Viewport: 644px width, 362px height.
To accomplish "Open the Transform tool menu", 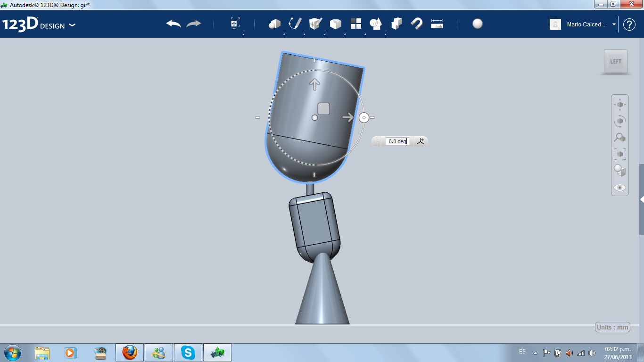I will click(x=235, y=24).
